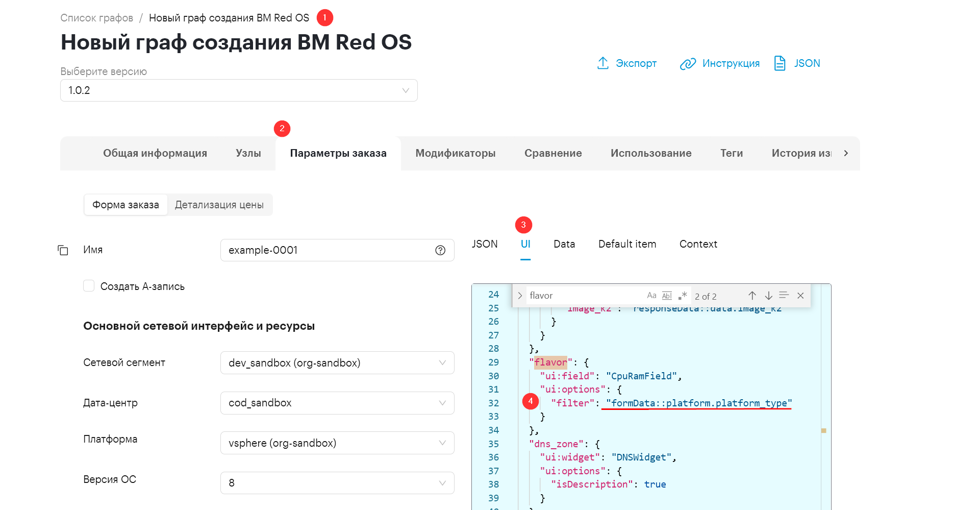This screenshot has height=510, width=980.
Task: Open the Модификаторы tab
Action: [456, 153]
